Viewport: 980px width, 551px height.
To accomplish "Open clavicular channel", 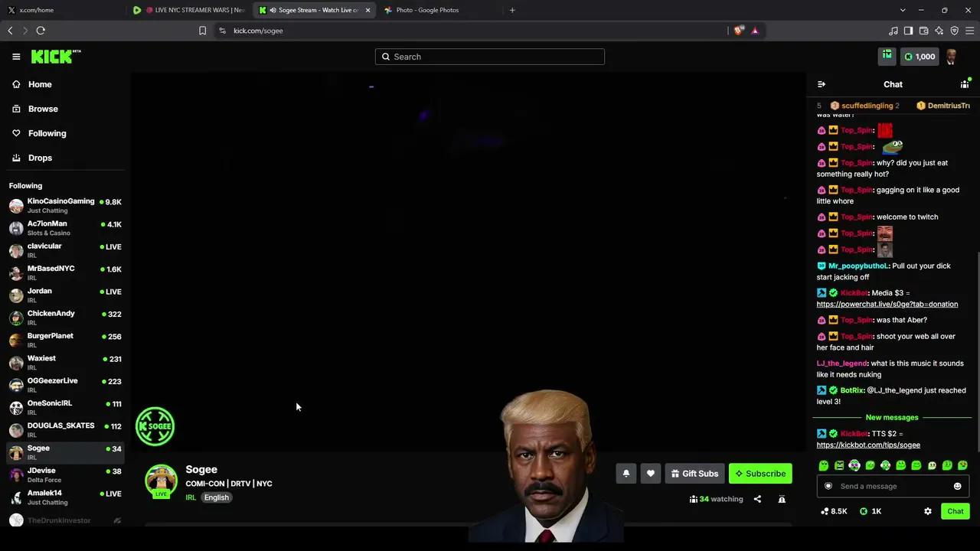I will point(65,250).
